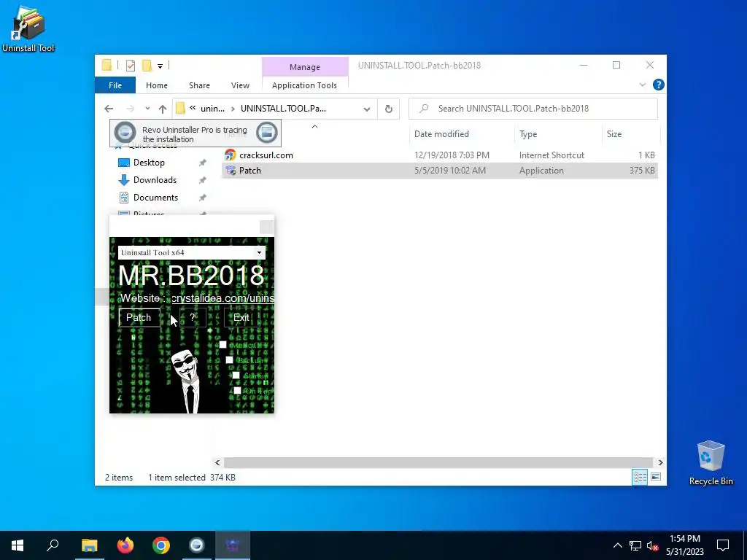Open File Explorer from taskbar
747x560 pixels.
point(89,545)
